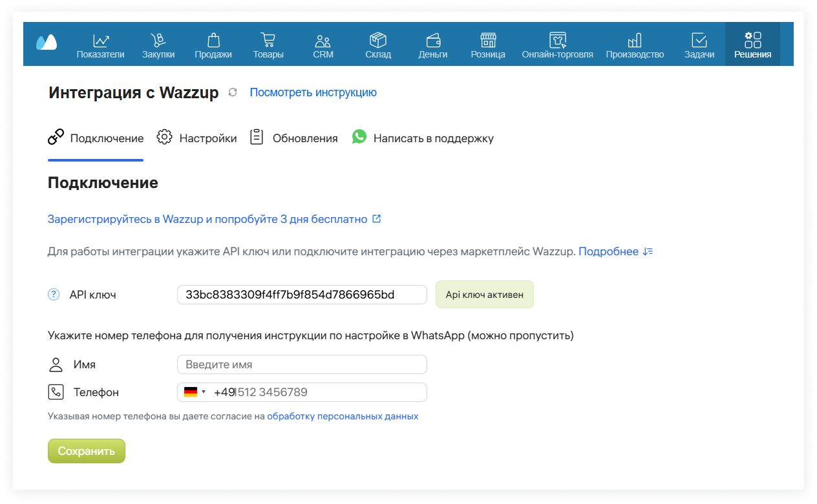The width and height of the screenshot is (817, 504).
Task: Open the Посмотреть инструкцию link
Action: point(313,92)
